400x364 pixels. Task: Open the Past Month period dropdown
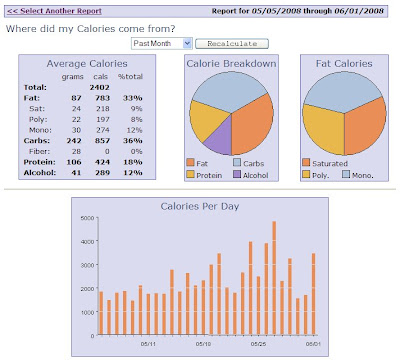(161, 43)
